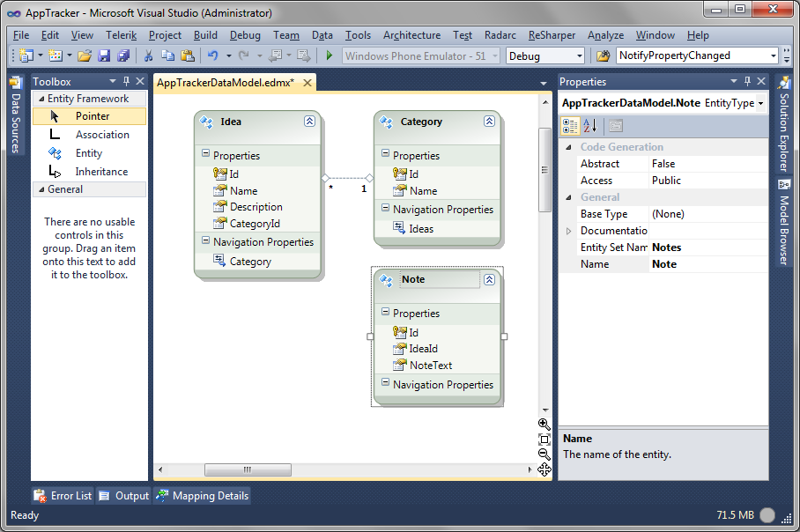Open the File menu
The width and height of the screenshot is (800, 532).
point(21,35)
